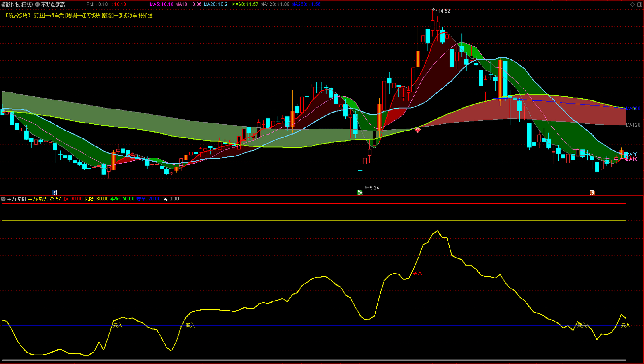Click the 主力控制 indicator title

tap(16, 199)
